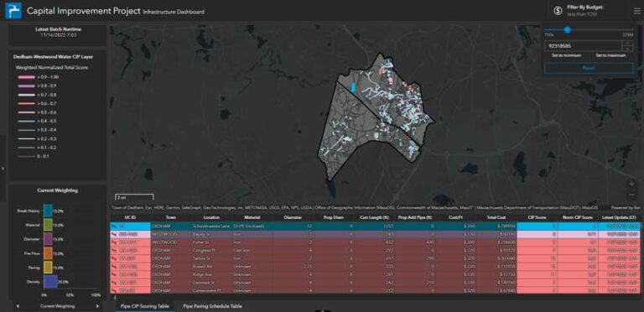This screenshot has width=644, height=312.
Task: Click the blue location marker on the map
Action: (x=353, y=87)
